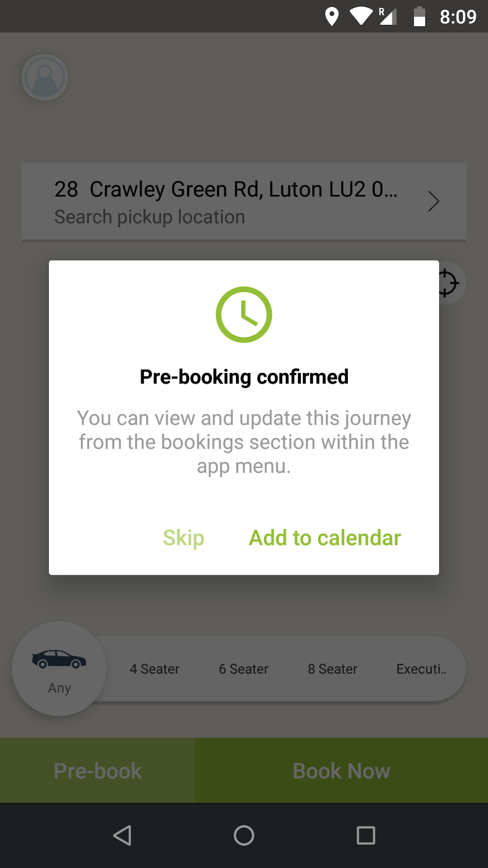
Task: Tap the location pin status icon
Action: pos(332,17)
